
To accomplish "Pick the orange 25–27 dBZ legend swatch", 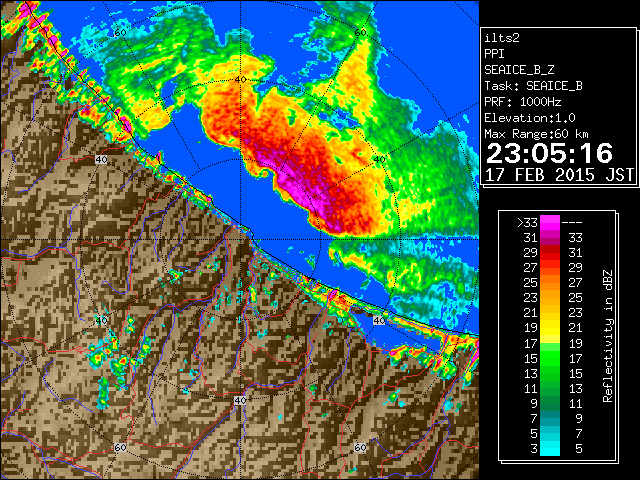I will [x=550, y=282].
